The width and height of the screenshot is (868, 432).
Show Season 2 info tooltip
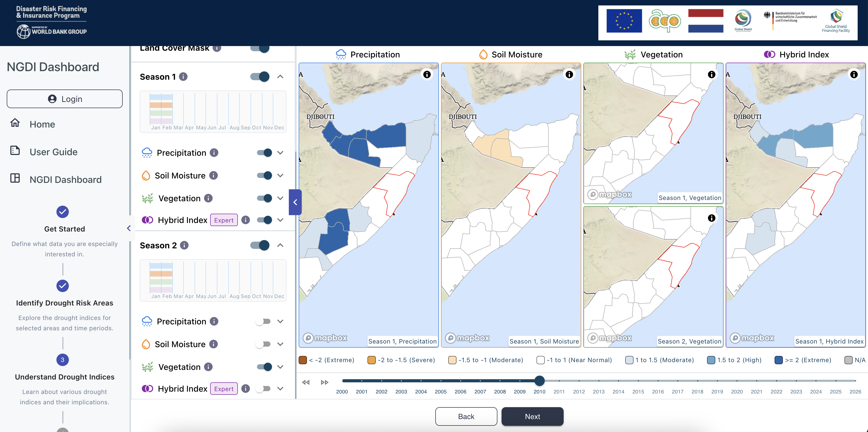(184, 245)
